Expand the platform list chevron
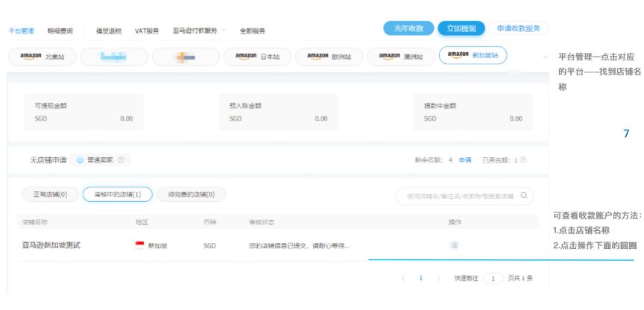 pos(546,57)
